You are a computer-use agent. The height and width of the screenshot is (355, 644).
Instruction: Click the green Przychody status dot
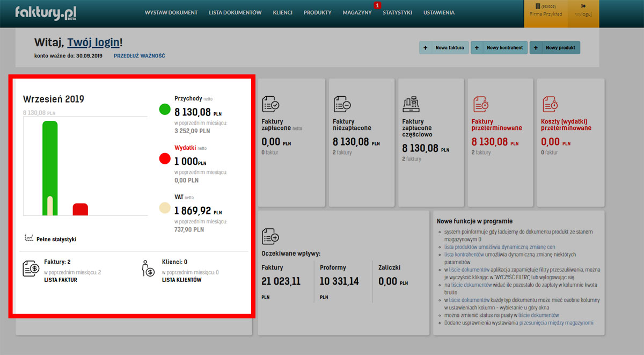click(165, 109)
